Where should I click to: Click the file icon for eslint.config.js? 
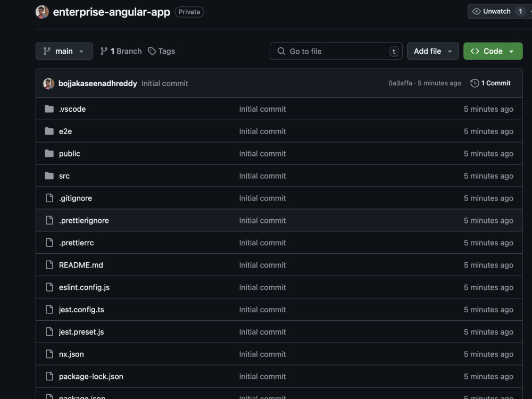49,287
